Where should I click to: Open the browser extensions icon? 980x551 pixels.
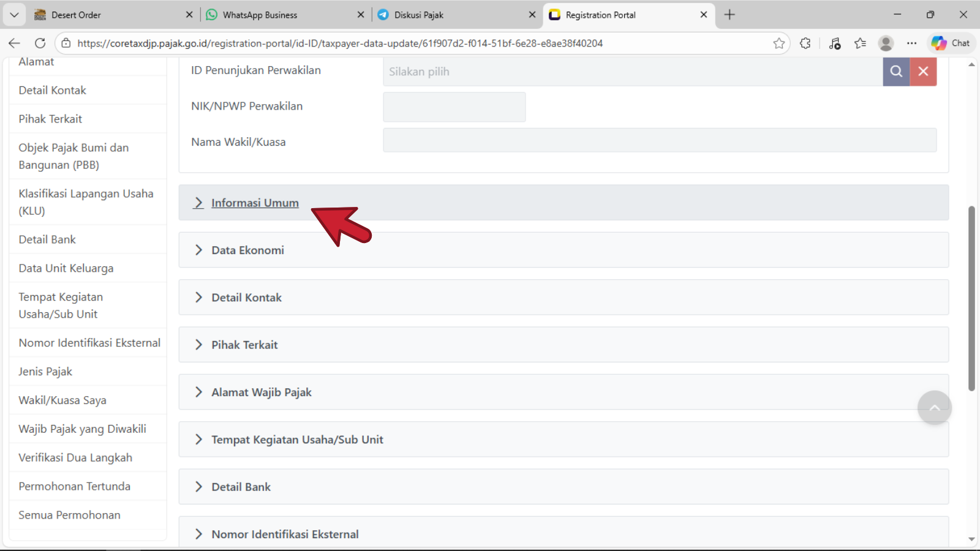coord(805,43)
